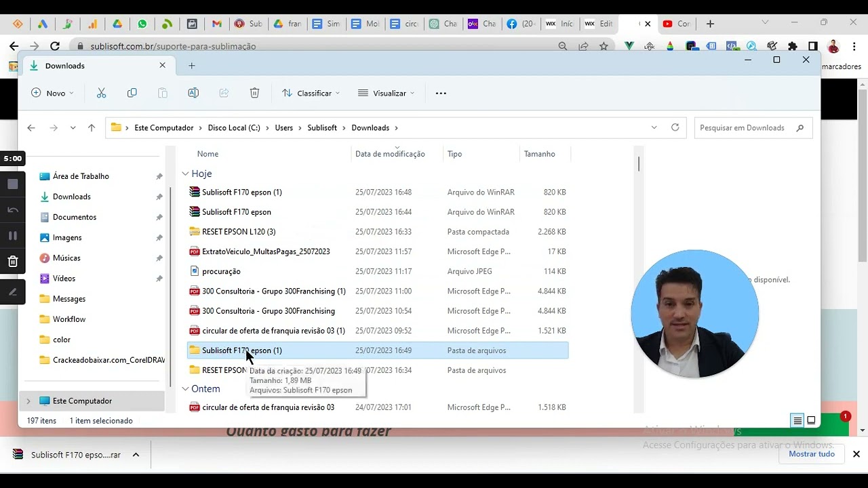Go back with Explorer's back arrow
The width and height of the screenshot is (868, 488).
pyautogui.click(x=31, y=127)
